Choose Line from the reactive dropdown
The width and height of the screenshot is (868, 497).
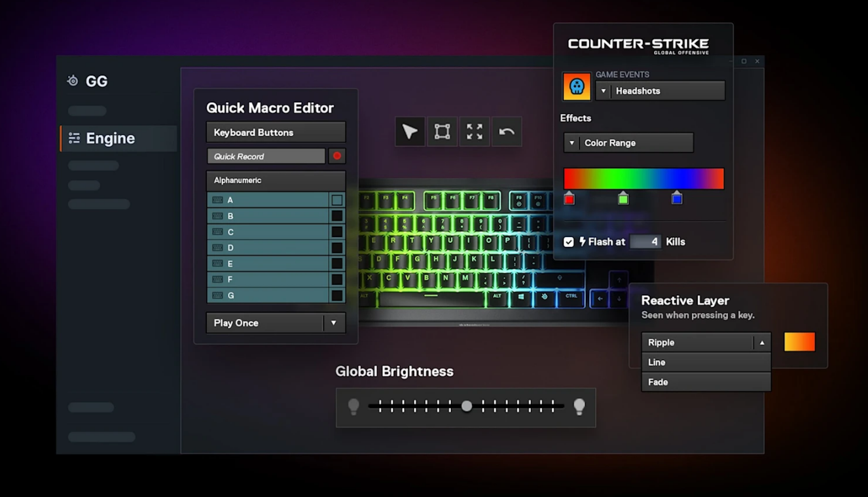[x=706, y=362]
